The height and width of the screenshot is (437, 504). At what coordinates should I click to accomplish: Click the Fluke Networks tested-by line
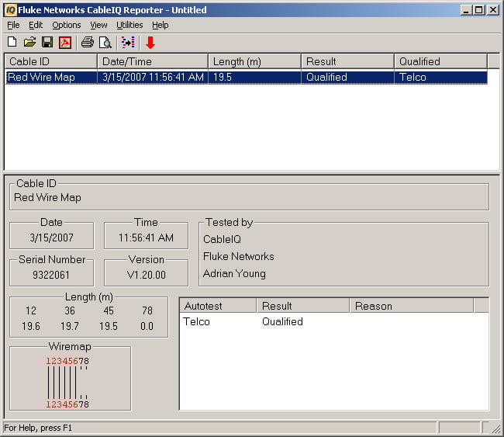[x=239, y=256]
